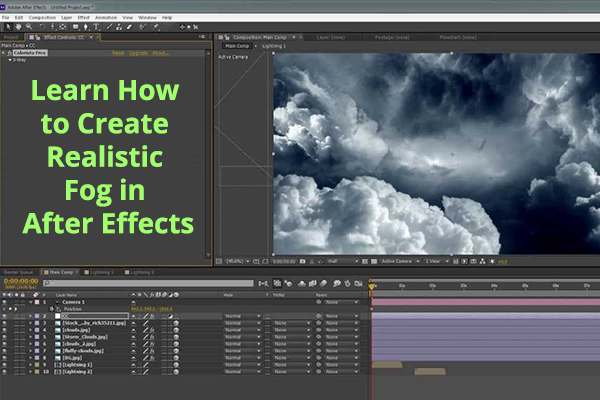Click the Main Comp breadcrumb button

(x=237, y=46)
